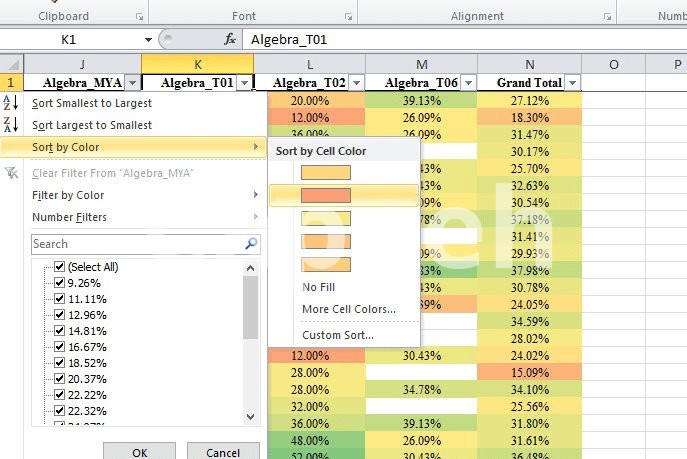This screenshot has height=459, width=687.
Task: Click the Sort Largest to Smallest icon
Action: pos(11,125)
